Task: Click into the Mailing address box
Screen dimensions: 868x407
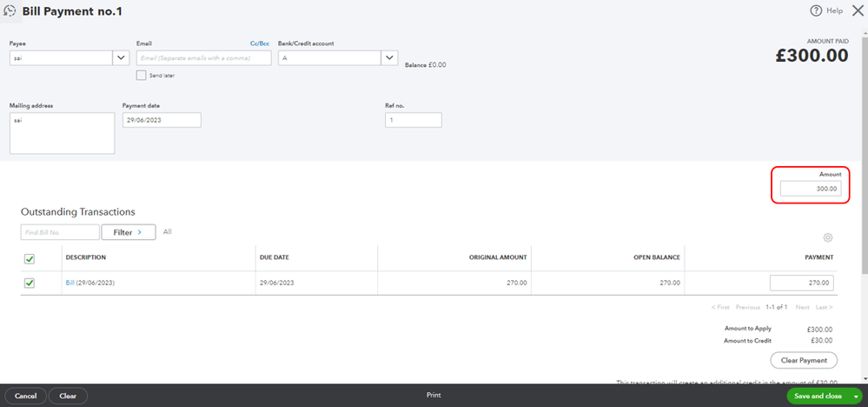Action: [x=62, y=133]
